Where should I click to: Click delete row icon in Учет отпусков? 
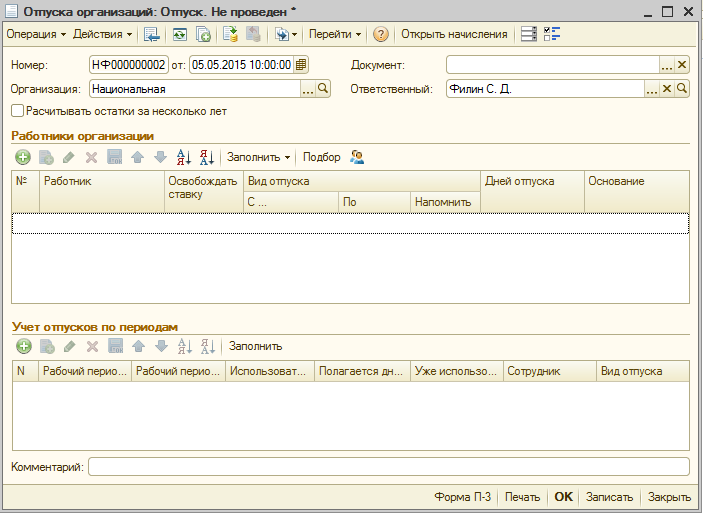pyautogui.click(x=92, y=346)
